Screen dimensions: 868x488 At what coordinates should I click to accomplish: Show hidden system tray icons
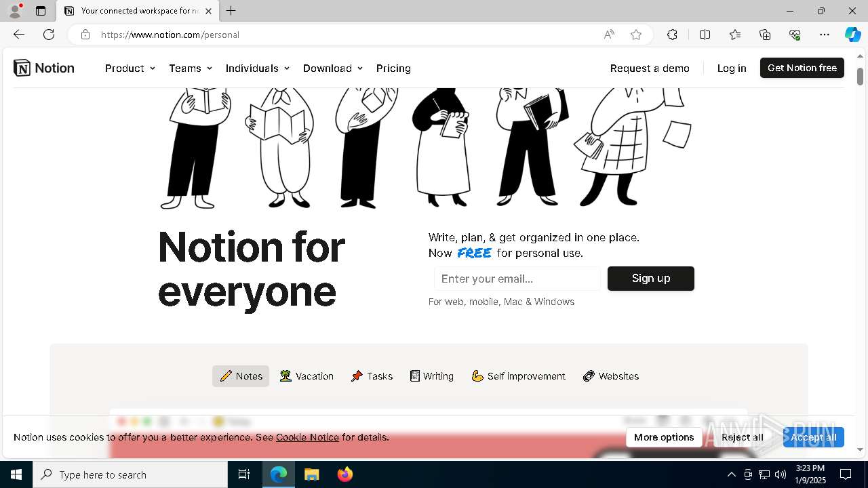pyautogui.click(x=731, y=474)
